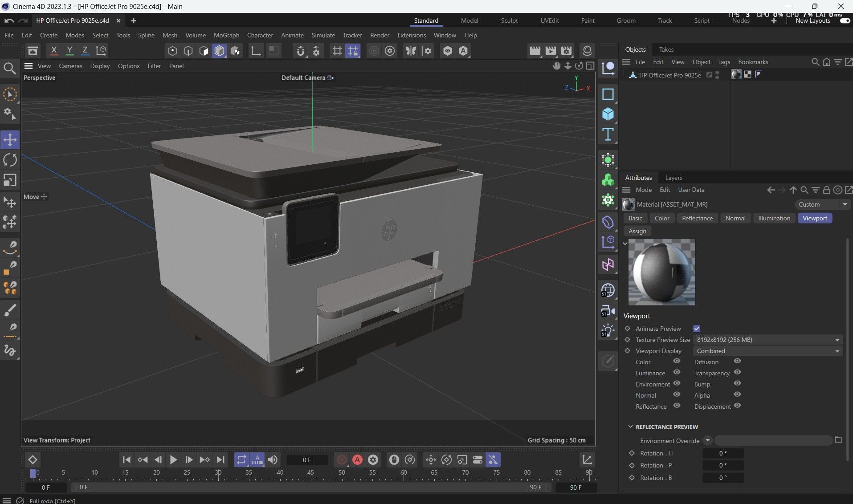Screen dimensions: 853x504
Task: Open the Basic material tab
Action: pyautogui.click(x=635, y=218)
